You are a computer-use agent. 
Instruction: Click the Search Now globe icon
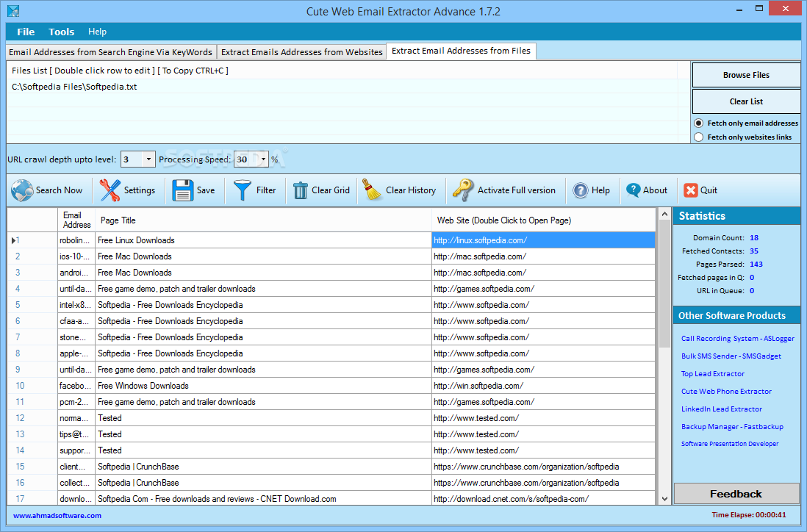coord(22,190)
